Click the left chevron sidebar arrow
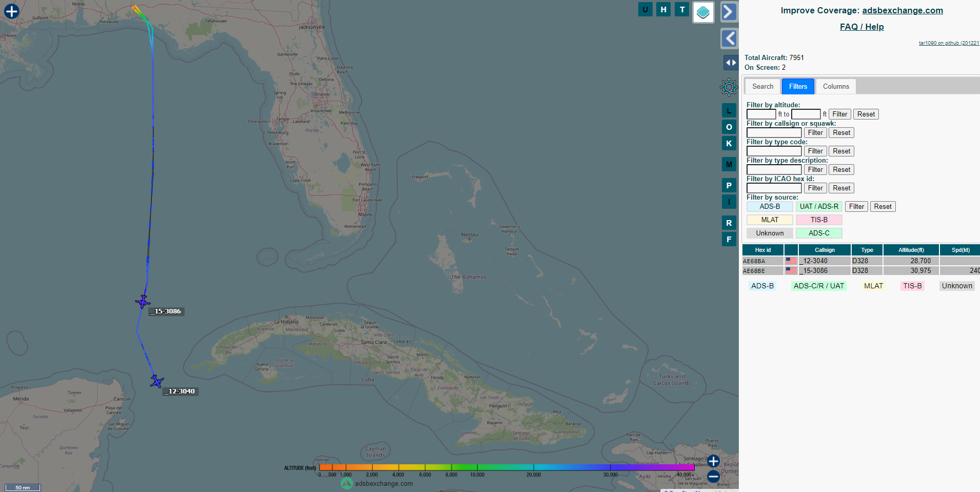The width and height of the screenshot is (980, 492). (729, 38)
